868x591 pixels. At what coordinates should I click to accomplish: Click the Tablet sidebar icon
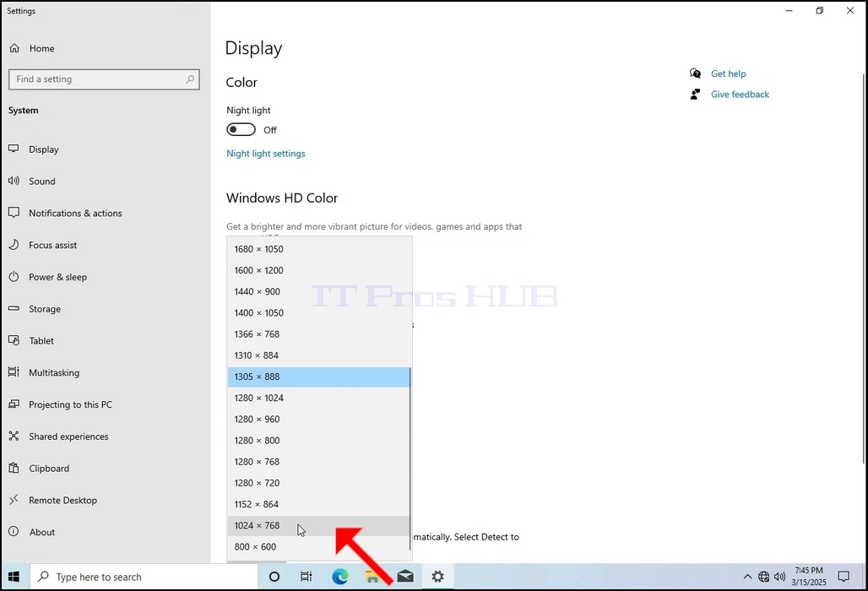(14, 340)
